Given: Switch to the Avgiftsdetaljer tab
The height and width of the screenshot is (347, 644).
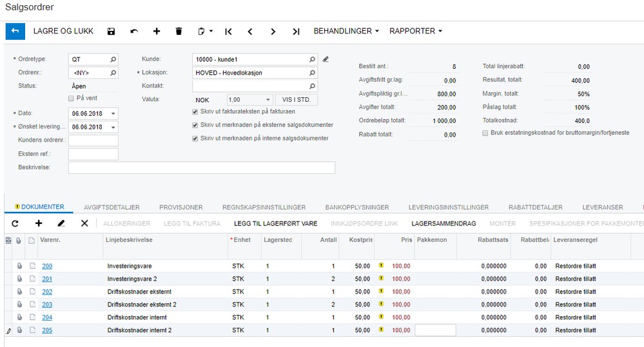Looking at the screenshot, I should 112,207.
